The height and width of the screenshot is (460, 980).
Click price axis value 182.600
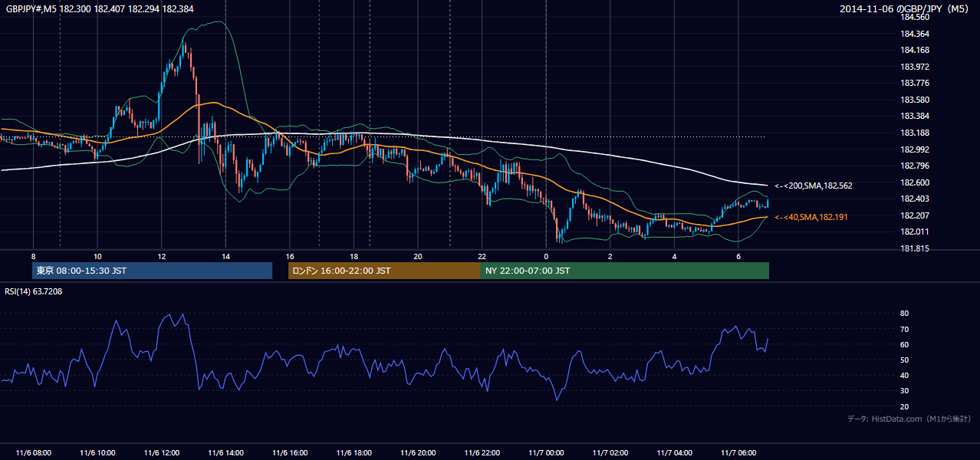(x=914, y=182)
